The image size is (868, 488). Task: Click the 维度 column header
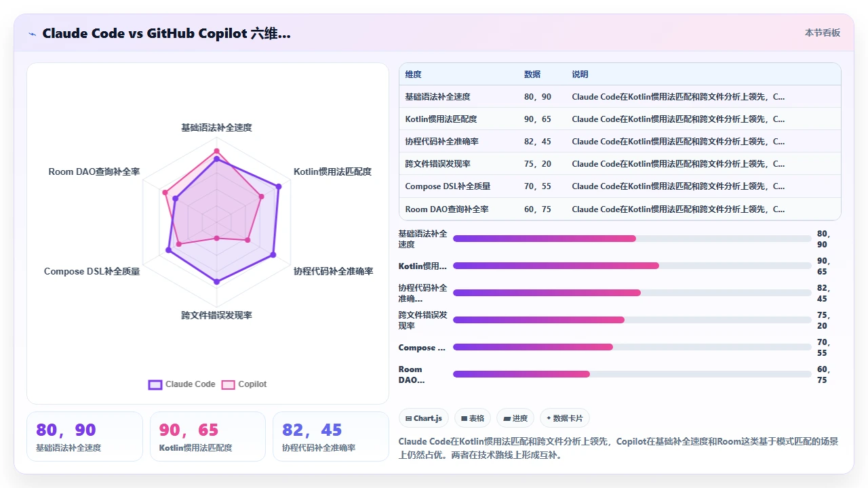click(x=413, y=75)
